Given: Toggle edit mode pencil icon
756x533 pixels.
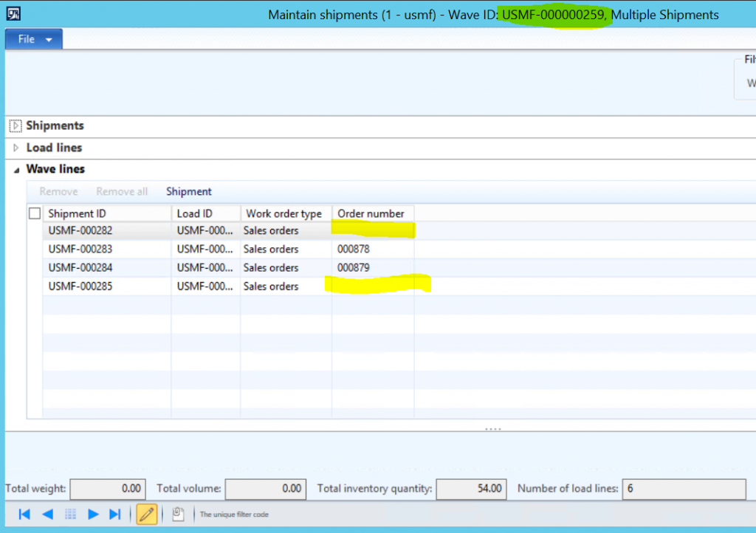Looking at the screenshot, I should point(147,515).
